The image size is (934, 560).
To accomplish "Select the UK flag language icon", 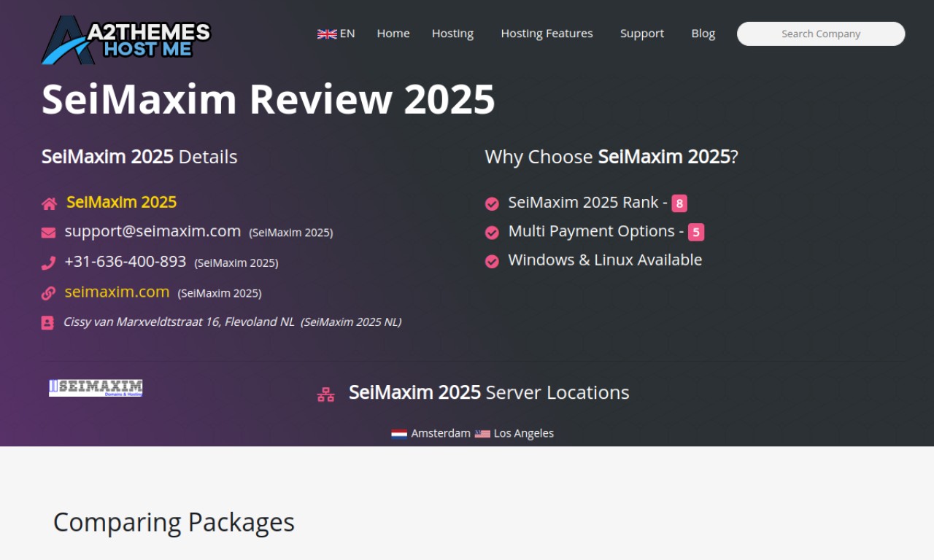I will [x=327, y=34].
